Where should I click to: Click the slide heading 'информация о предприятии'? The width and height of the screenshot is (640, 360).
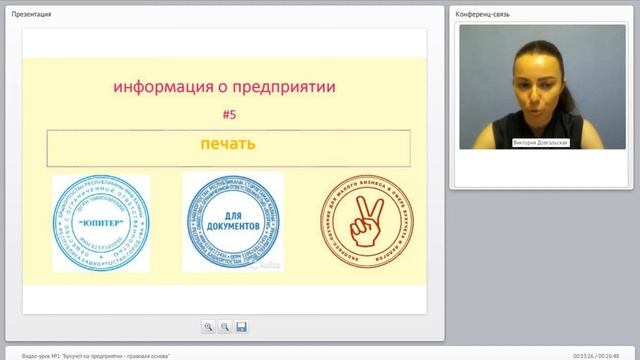(x=224, y=87)
